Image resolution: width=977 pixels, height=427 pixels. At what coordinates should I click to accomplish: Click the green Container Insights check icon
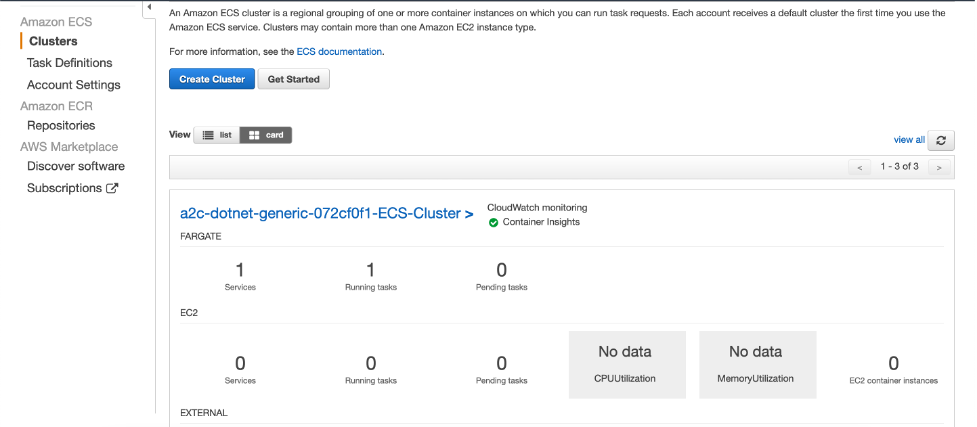click(x=493, y=223)
